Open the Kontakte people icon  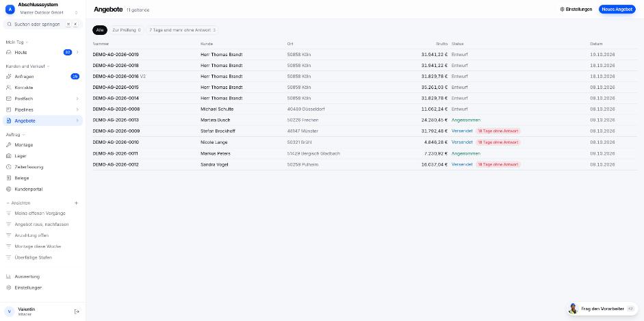9,88
